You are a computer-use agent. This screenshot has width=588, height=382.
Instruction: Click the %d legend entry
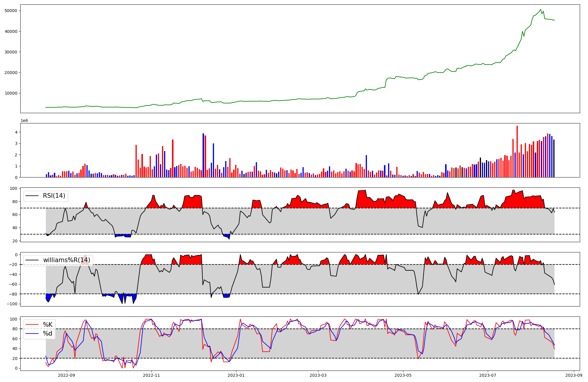(x=48, y=334)
